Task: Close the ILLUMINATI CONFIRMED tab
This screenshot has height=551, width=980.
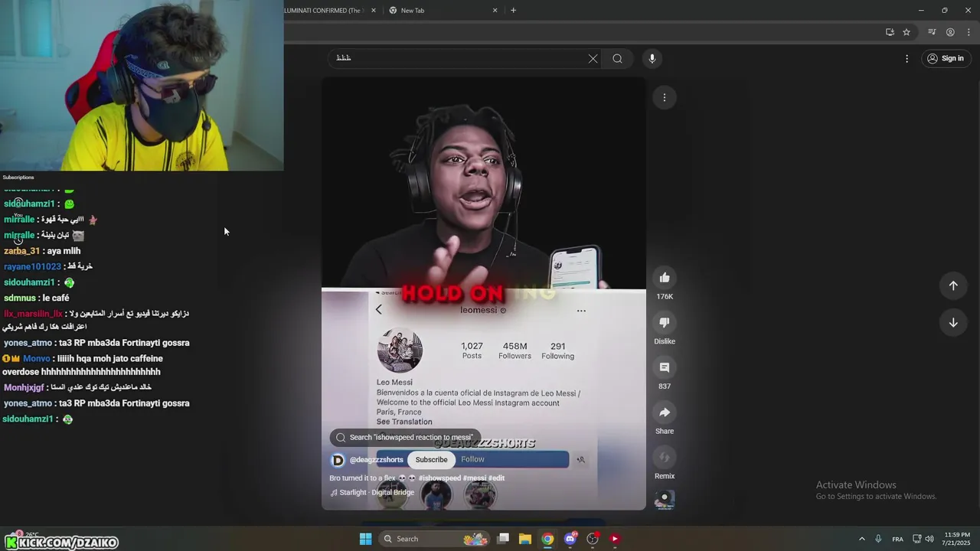Action: [375, 10]
